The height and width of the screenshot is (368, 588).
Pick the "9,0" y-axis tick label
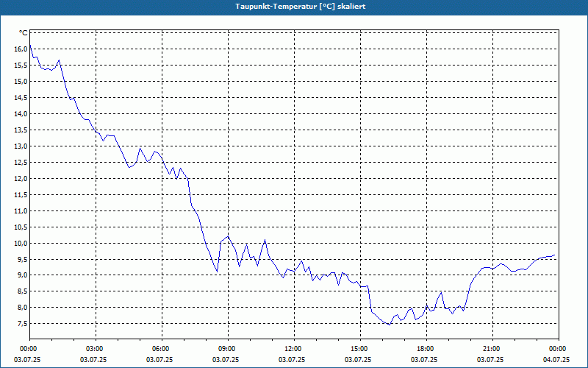tap(23, 275)
